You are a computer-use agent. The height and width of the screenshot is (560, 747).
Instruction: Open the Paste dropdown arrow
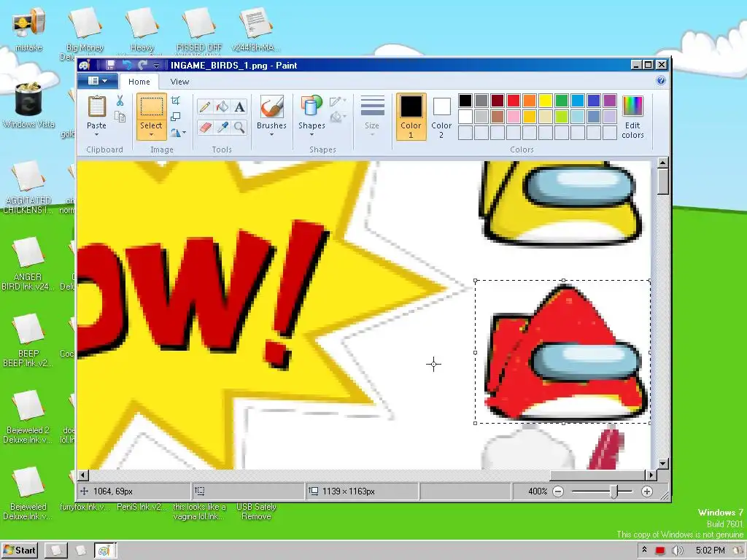click(97, 135)
